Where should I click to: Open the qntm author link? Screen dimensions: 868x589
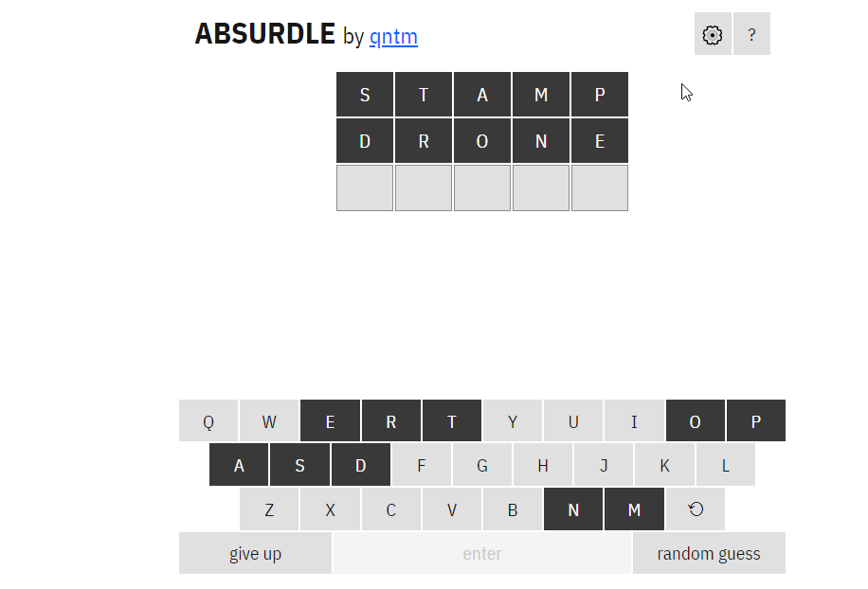click(393, 36)
